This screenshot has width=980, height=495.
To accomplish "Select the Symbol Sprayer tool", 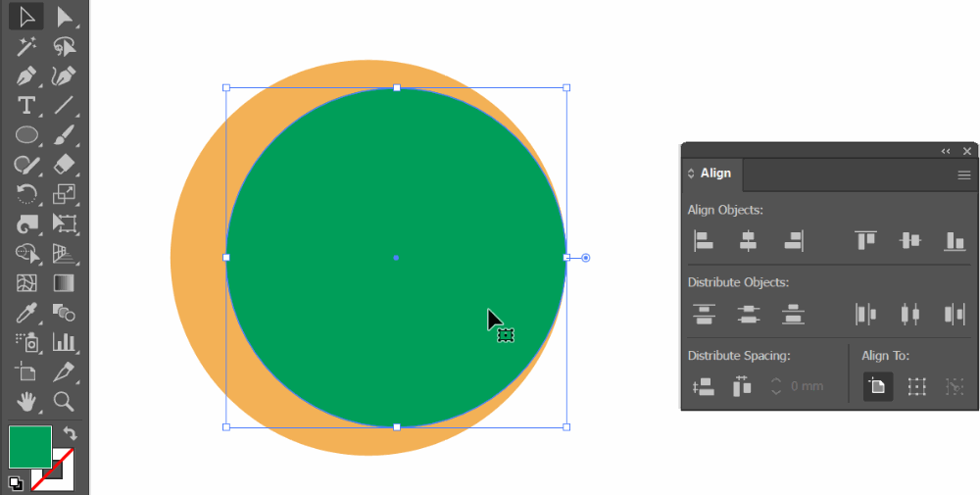I will tap(26, 342).
